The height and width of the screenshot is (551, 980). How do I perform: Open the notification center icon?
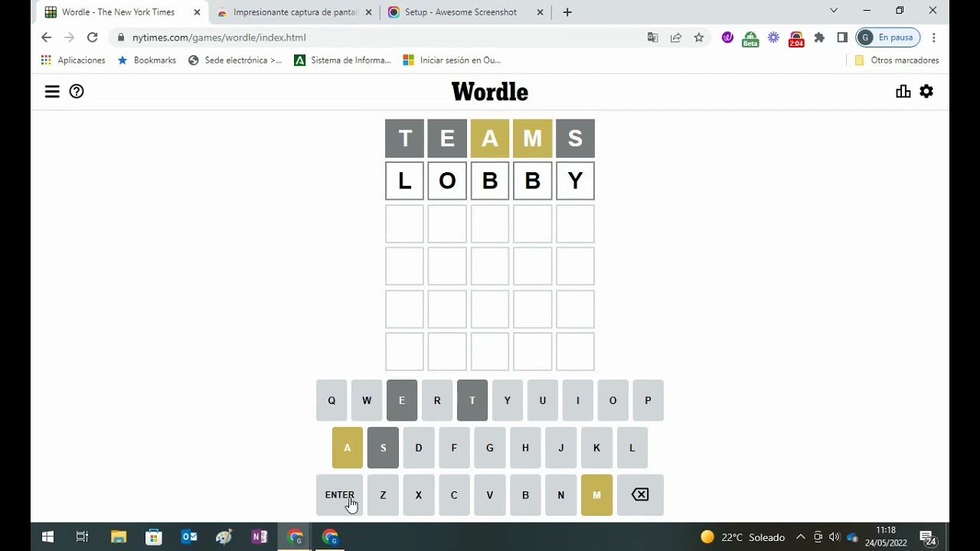[x=927, y=538]
